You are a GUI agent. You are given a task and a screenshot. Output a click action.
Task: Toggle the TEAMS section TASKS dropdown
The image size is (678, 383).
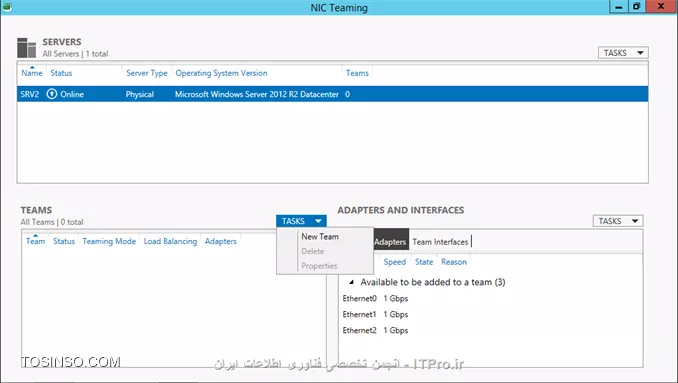point(301,221)
